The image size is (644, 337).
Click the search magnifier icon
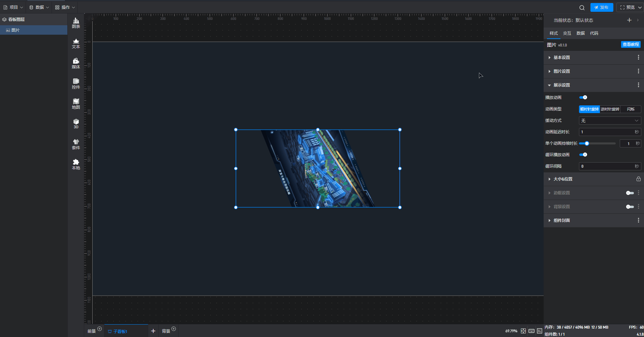click(x=582, y=7)
